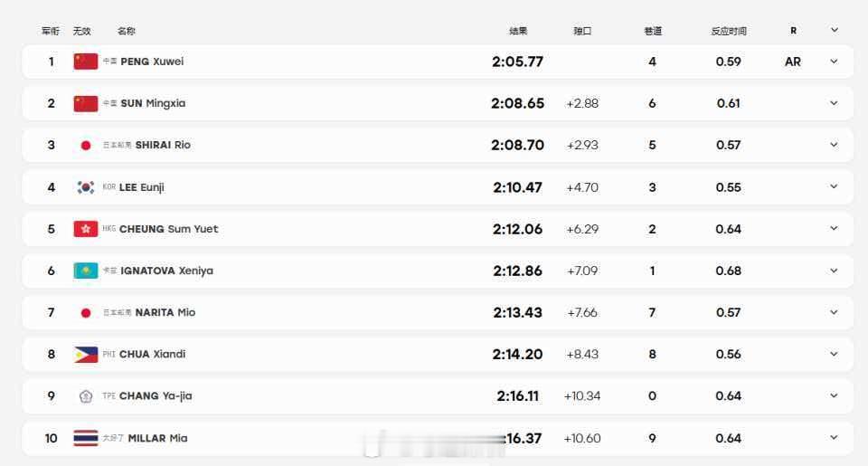
Task: Click the reaction time column header
Action: 729,31
